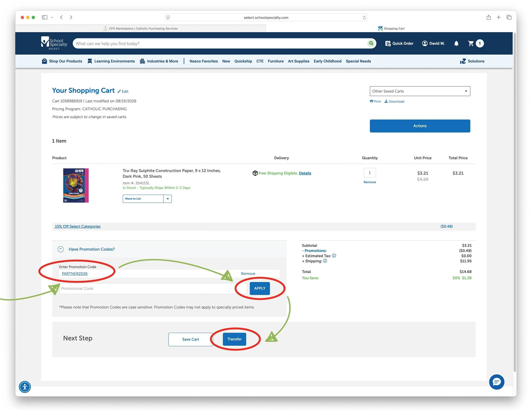Click the Move to List button
532x410 pixels.
click(x=143, y=199)
